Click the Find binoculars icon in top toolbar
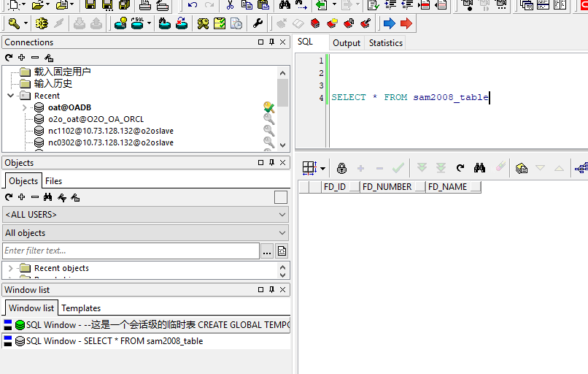The width and height of the screenshot is (588, 374). (285, 5)
